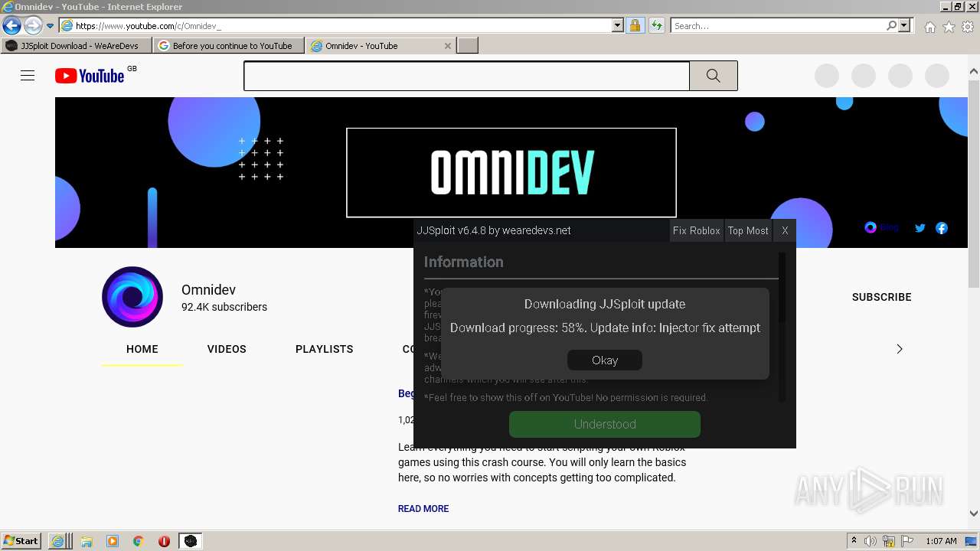The height and width of the screenshot is (551, 980).
Task: Open the media player taskbar icon
Action: 113,541
